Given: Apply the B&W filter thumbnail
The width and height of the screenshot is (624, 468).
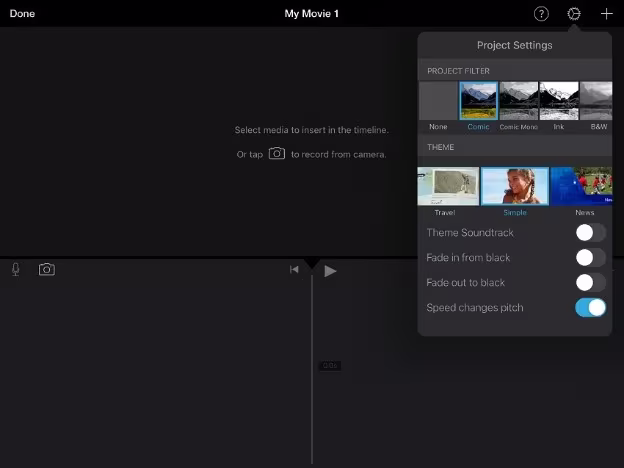Looking at the screenshot, I should click(596, 101).
